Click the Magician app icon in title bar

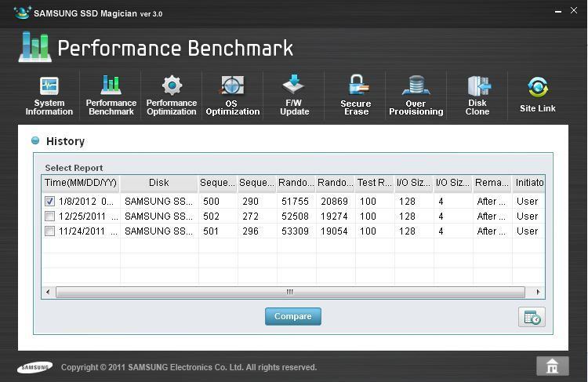click(22, 13)
